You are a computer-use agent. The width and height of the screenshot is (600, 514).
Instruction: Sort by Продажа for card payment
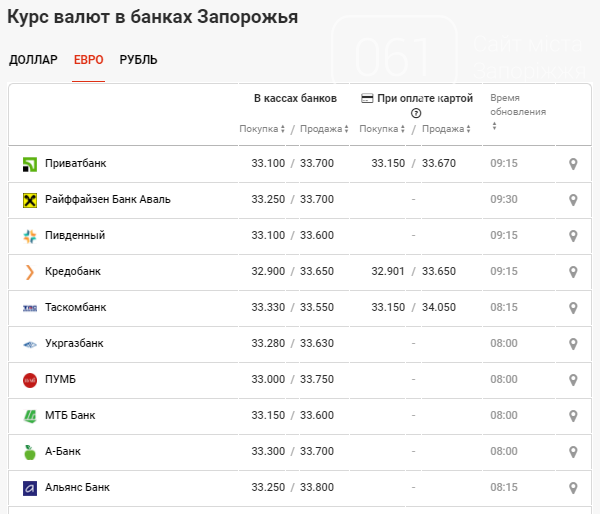click(x=445, y=129)
